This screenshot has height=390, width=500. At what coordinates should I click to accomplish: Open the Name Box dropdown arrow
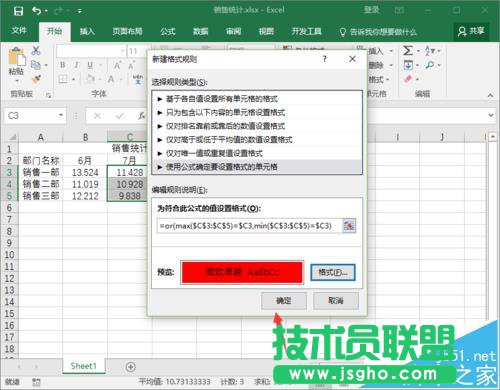tap(61, 115)
